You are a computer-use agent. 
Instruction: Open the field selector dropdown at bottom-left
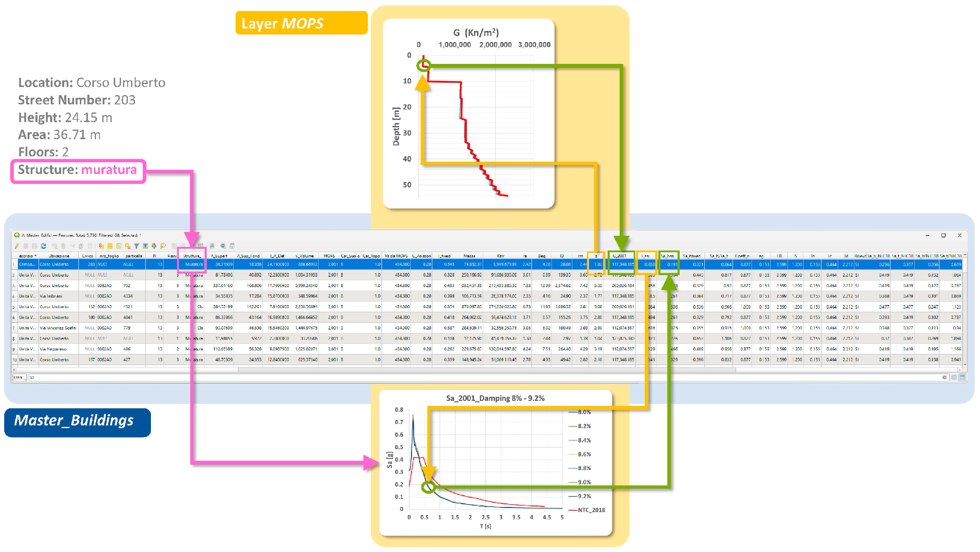(x=19, y=377)
